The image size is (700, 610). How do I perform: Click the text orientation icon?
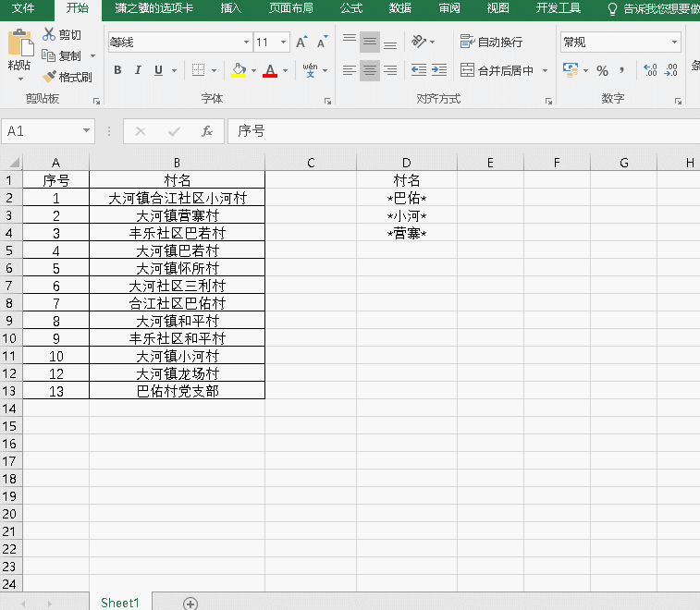point(419,42)
